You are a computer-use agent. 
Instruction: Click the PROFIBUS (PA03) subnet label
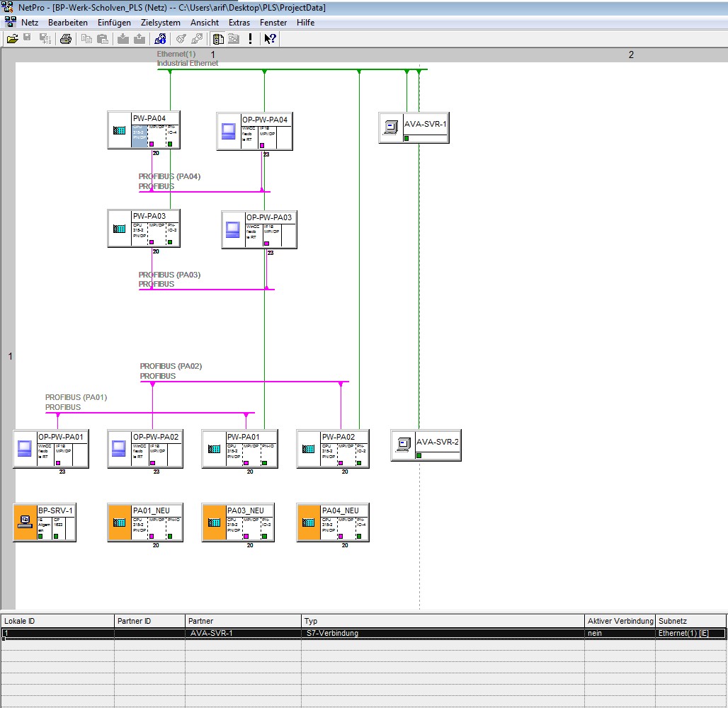tap(169, 279)
